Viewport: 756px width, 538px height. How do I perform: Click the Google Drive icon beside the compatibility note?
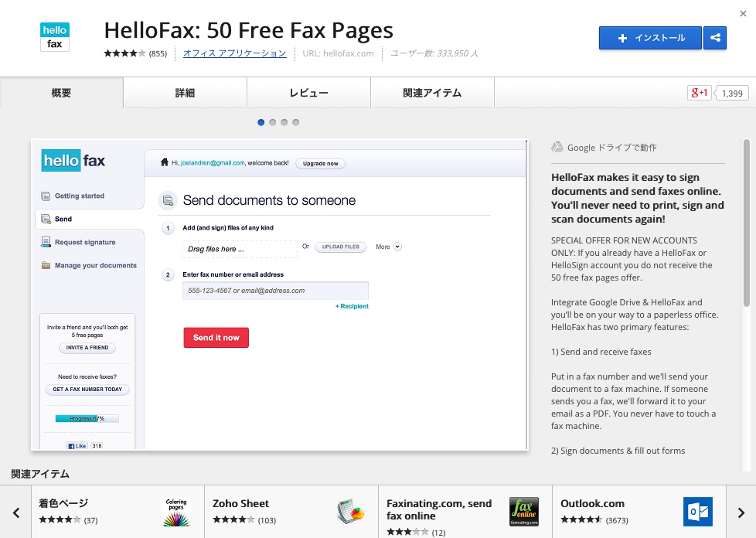(555, 146)
